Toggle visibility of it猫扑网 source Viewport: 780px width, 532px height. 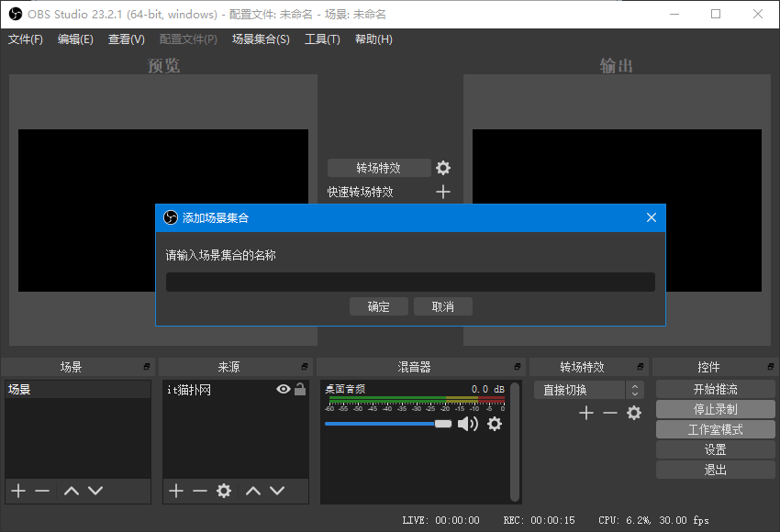(x=284, y=389)
